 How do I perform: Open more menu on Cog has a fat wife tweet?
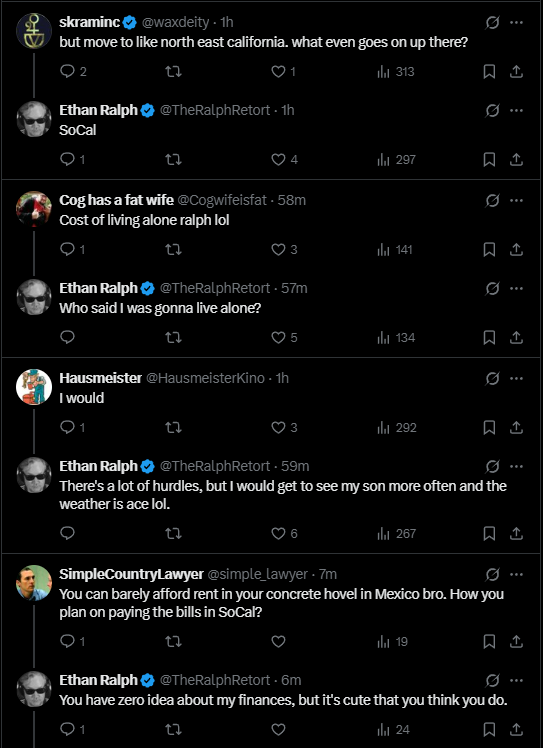click(516, 200)
